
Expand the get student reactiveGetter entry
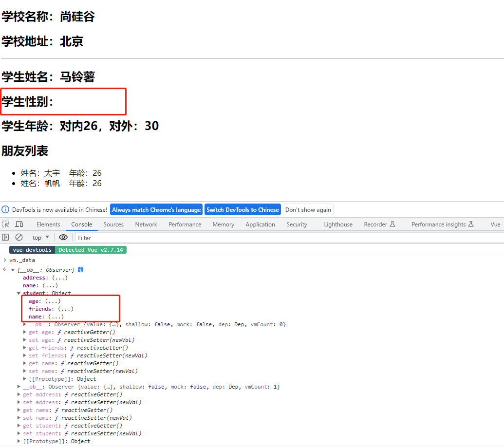click(19, 426)
